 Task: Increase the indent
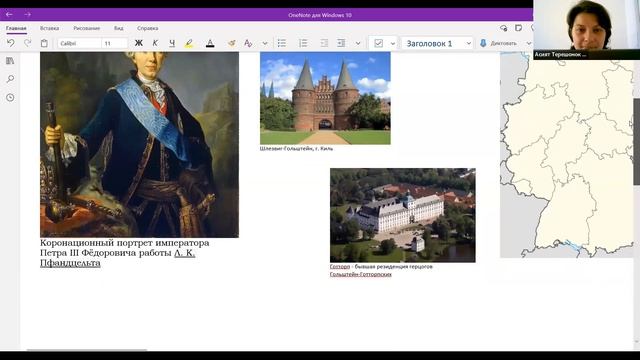(x=341, y=43)
